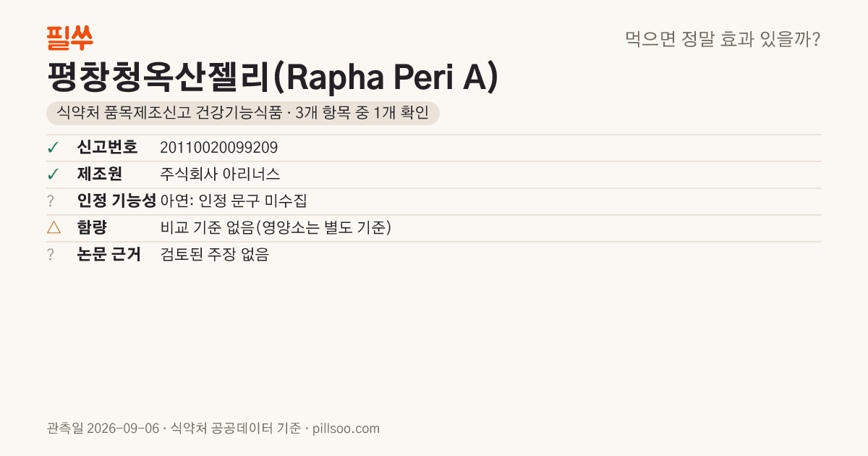Click the 관측일 2026-09-06 footer text
The height and width of the screenshot is (456, 868).
tap(103, 428)
